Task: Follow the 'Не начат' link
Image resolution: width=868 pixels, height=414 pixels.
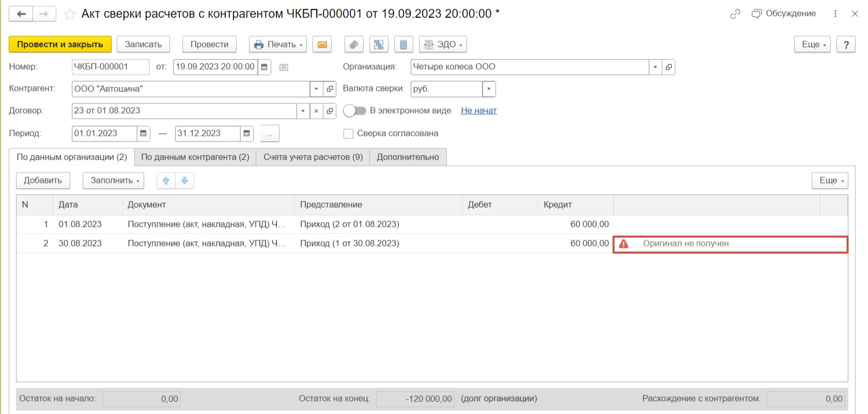Action: pyautogui.click(x=478, y=111)
